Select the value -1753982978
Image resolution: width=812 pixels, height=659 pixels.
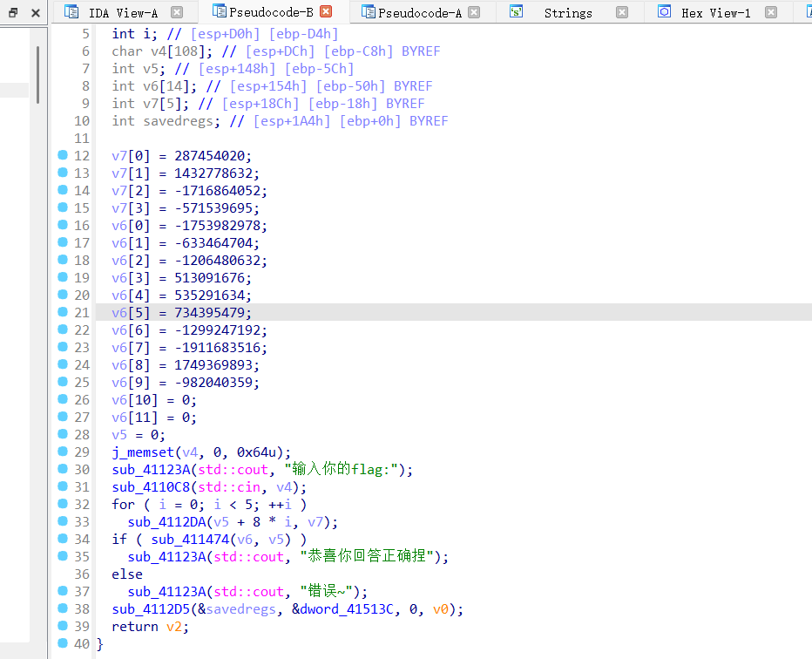(x=217, y=226)
